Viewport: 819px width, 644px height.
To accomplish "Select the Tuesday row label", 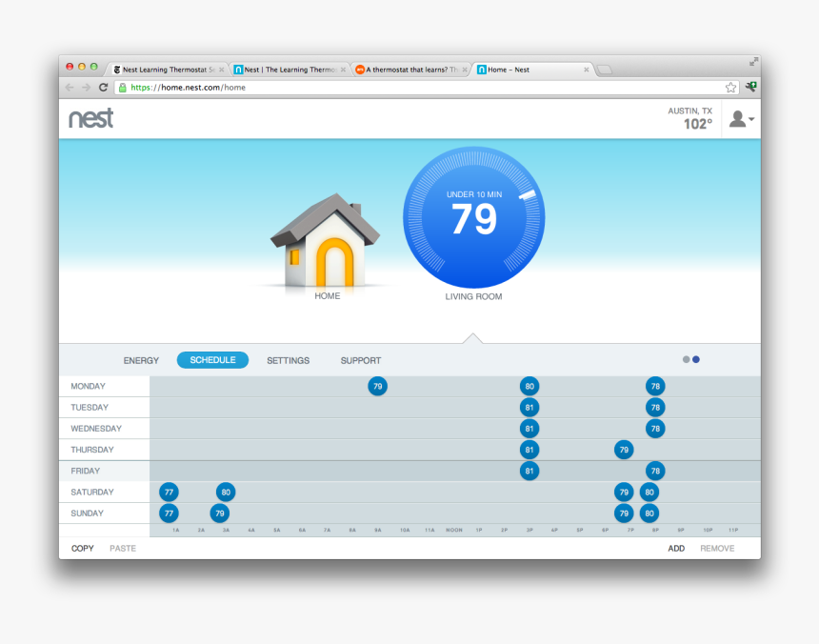I will pos(90,408).
